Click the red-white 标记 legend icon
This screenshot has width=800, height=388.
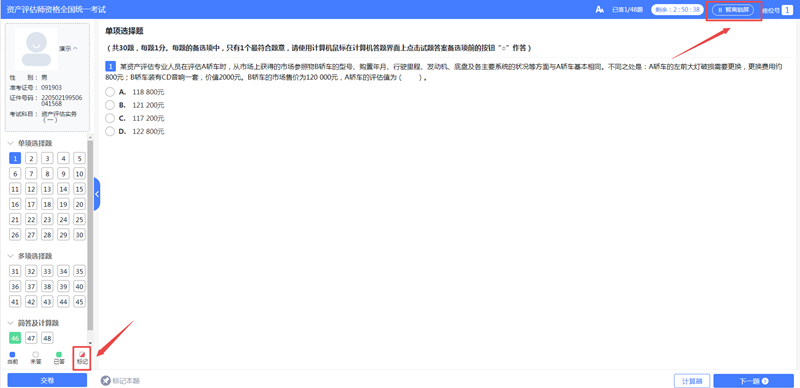tap(82, 354)
